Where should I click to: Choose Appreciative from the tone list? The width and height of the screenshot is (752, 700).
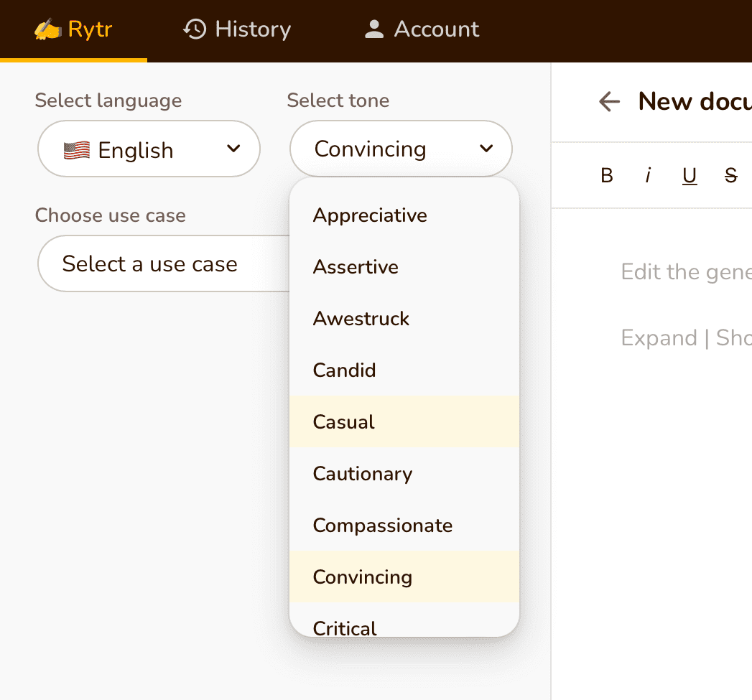coord(370,215)
